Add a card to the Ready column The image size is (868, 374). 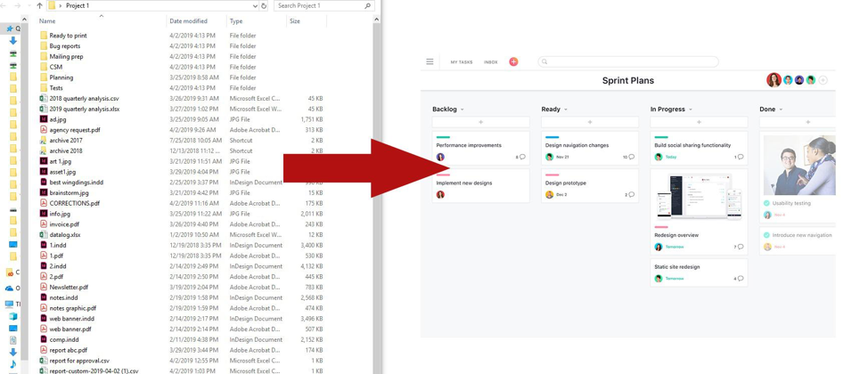point(590,122)
